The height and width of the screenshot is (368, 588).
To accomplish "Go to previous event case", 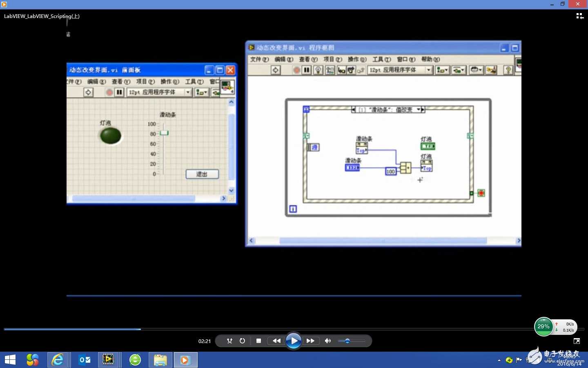I will point(354,110).
